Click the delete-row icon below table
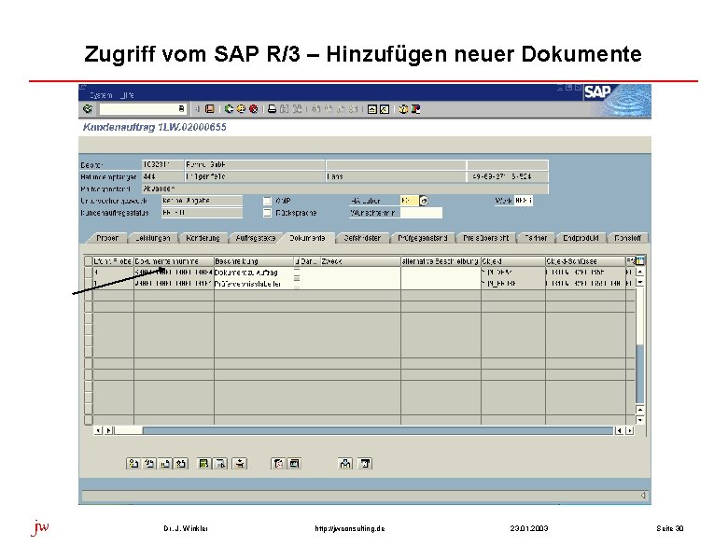Viewport: 728px width, 560px height. pos(240,464)
